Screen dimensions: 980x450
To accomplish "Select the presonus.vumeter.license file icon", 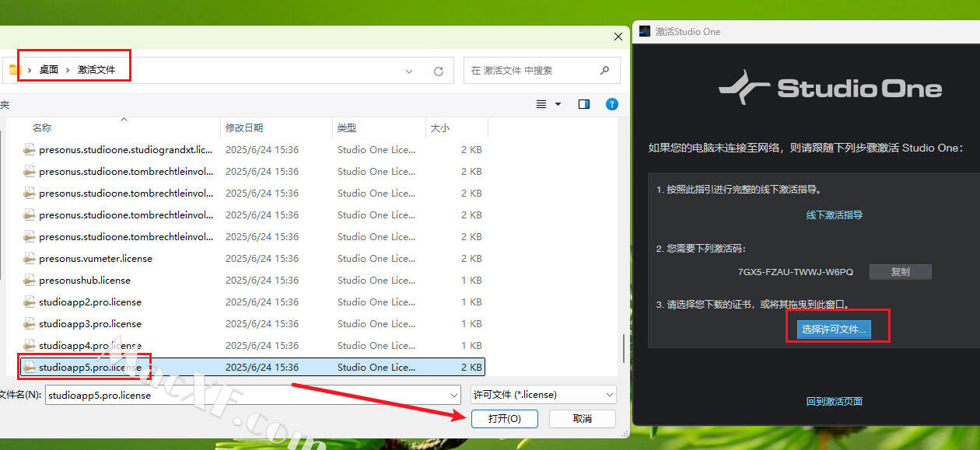I will point(30,258).
